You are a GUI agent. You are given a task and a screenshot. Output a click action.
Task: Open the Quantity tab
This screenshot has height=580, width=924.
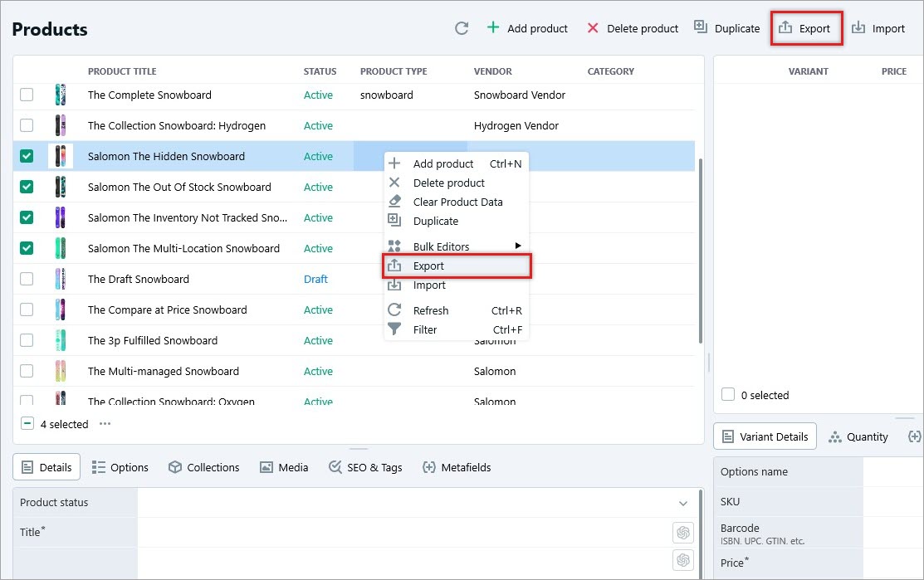tap(858, 437)
